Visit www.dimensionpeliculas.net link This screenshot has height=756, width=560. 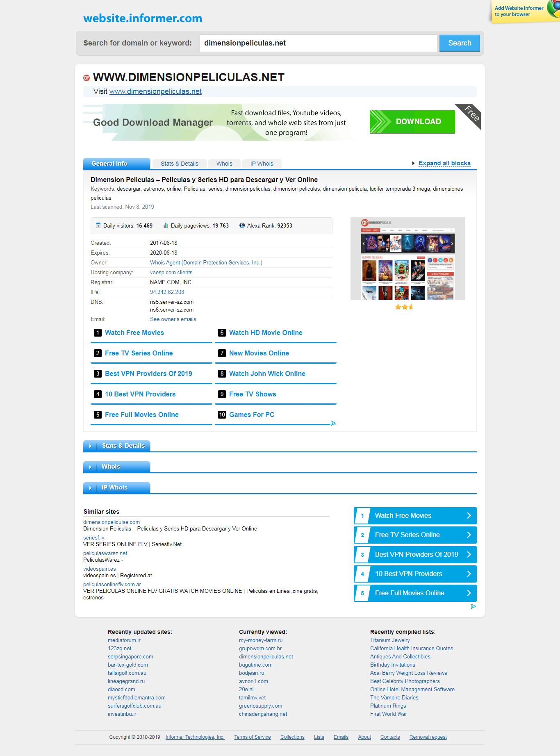(x=155, y=91)
